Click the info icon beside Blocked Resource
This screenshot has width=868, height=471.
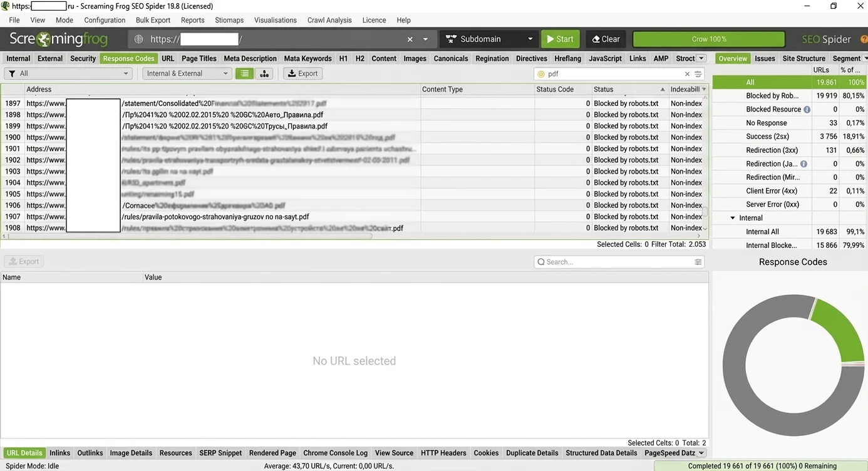tap(807, 110)
